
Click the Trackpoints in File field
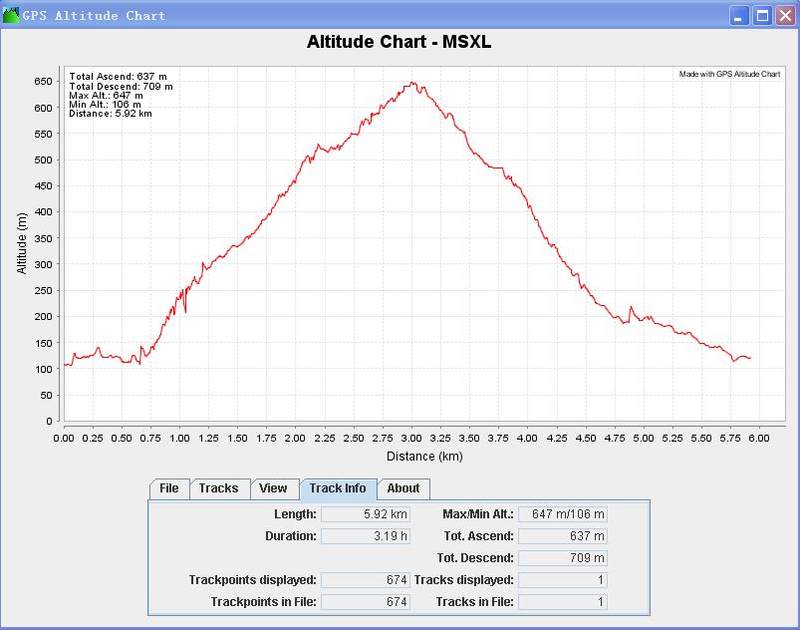[x=365, y=602]
